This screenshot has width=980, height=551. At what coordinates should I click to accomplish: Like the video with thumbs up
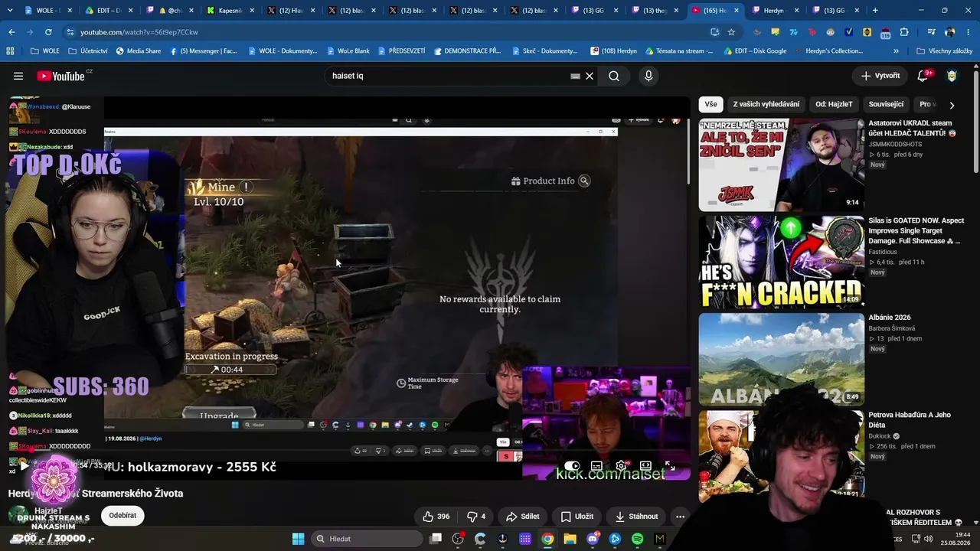coord(436,517)
